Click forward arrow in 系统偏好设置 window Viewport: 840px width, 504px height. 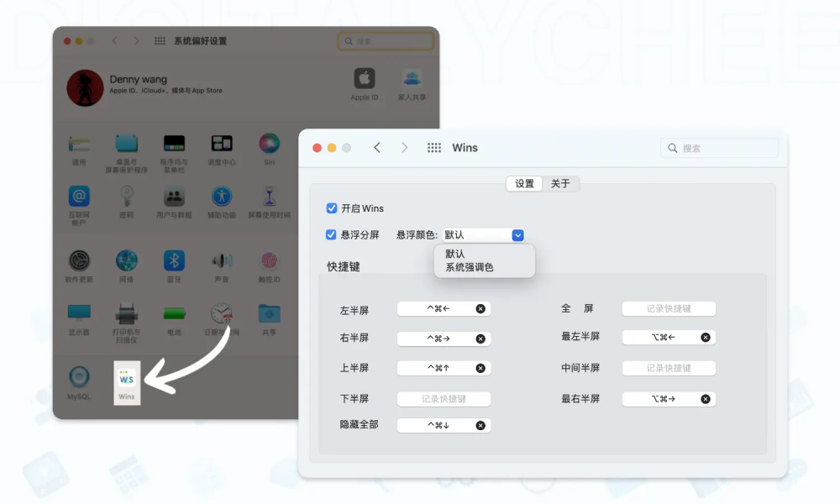(137, 40)
